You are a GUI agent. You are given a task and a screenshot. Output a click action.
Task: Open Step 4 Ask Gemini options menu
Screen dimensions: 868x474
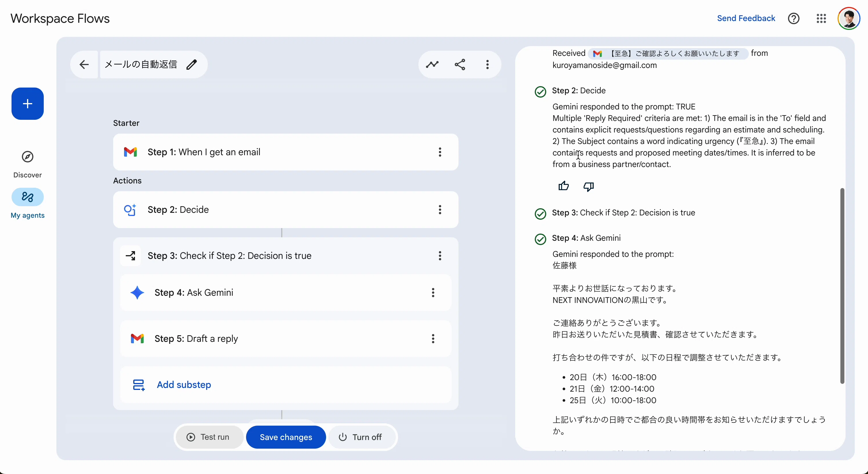(433, 293)
